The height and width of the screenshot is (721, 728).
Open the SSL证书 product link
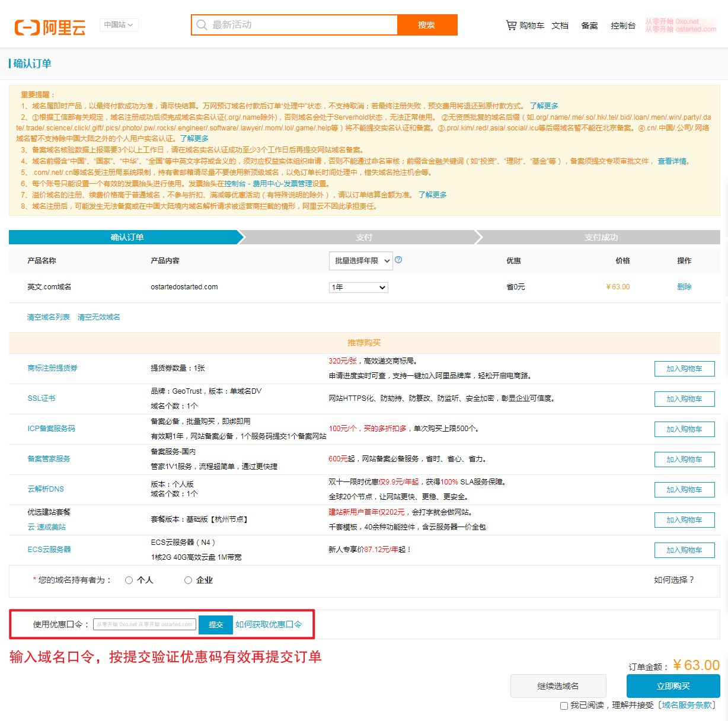41,398
